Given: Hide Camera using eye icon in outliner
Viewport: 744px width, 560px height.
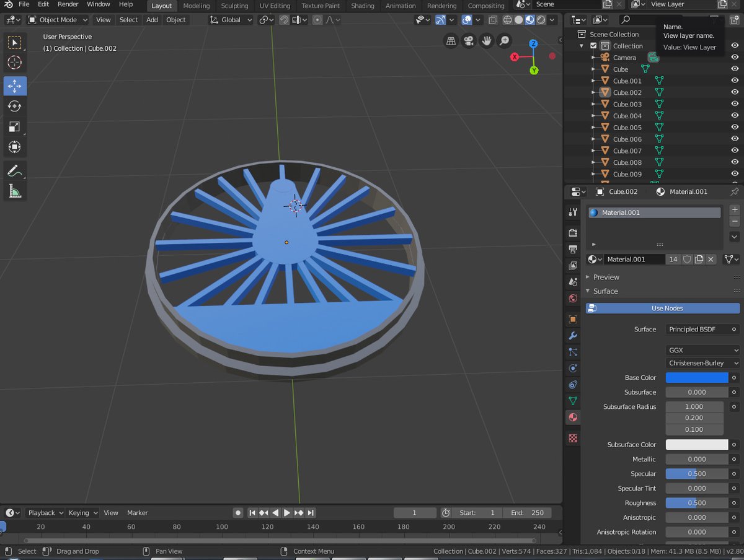Looking at the screenshot, I should point(735,57).
